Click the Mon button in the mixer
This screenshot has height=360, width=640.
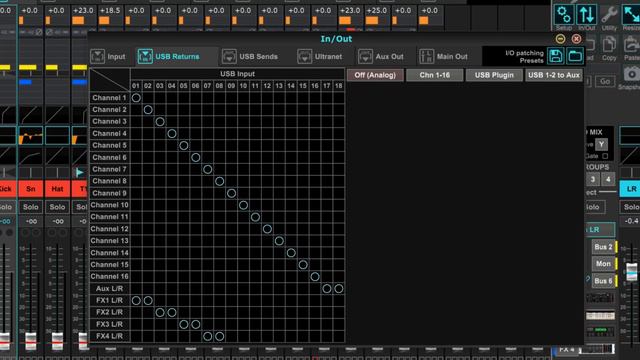(603, 264)
